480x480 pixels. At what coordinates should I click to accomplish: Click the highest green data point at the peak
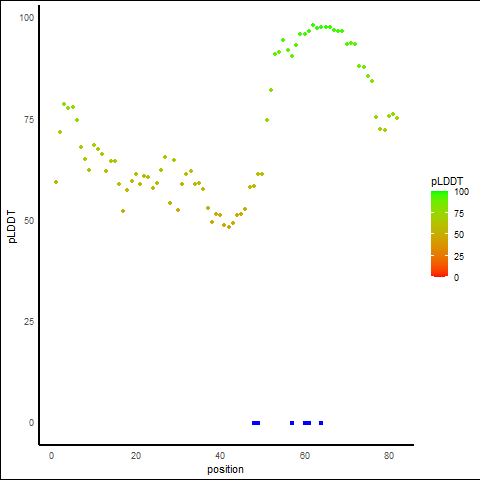click(313, 25)
